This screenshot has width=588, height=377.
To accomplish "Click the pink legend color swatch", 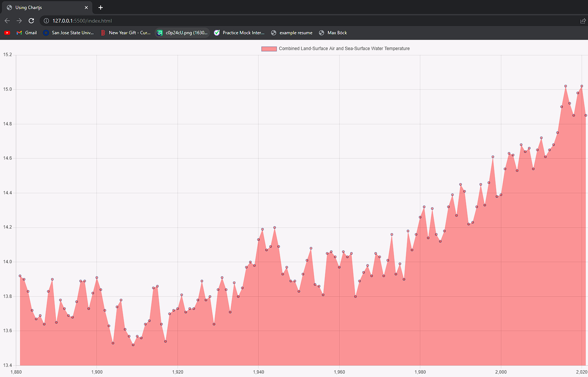I will tap(269, 49).
